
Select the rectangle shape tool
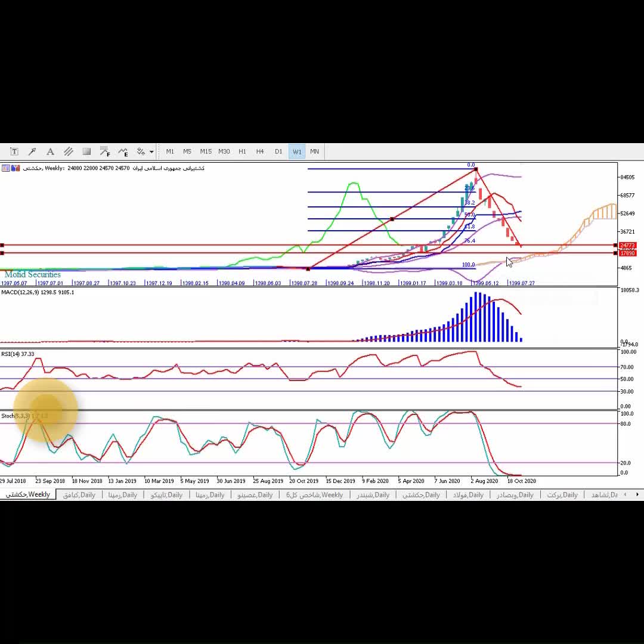[86, 151]
